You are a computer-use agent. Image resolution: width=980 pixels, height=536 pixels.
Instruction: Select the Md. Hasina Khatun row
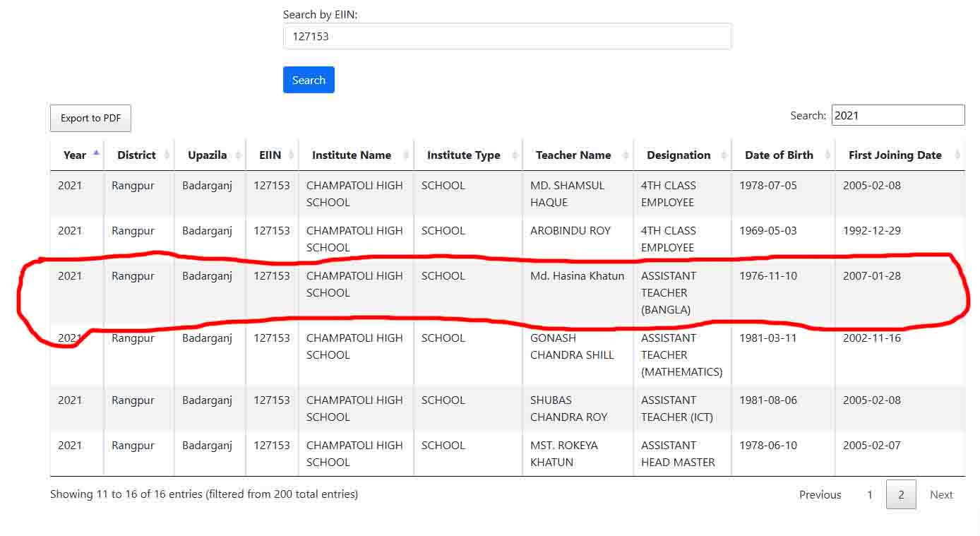click(577, 276)
